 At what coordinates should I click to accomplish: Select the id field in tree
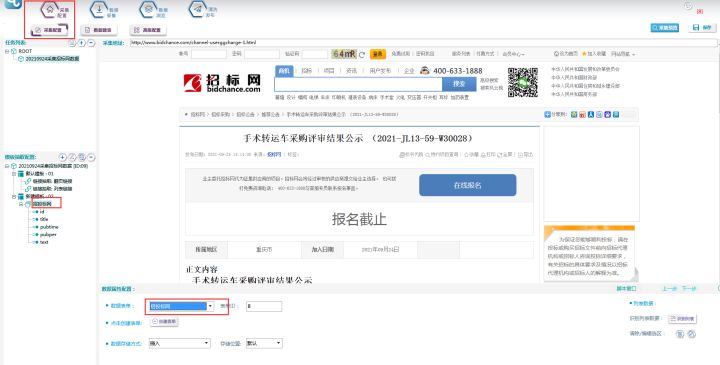pyautogui.click(x=42, y=212)
